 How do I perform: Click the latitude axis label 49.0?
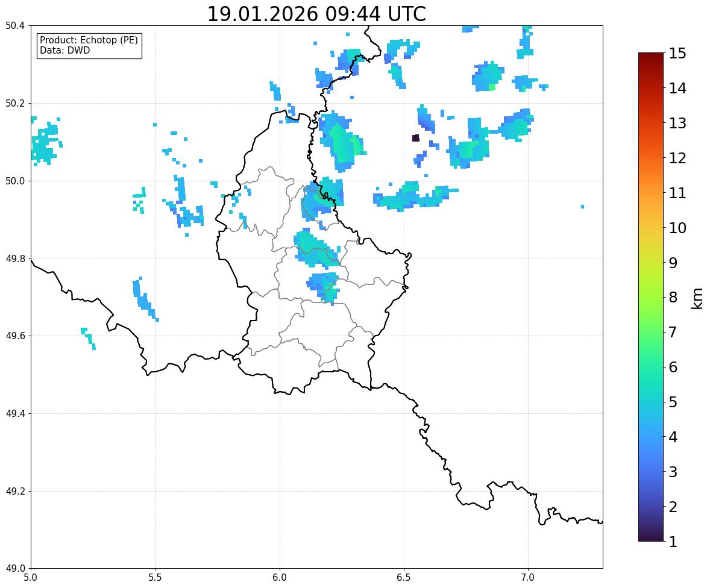coord(15,569)
